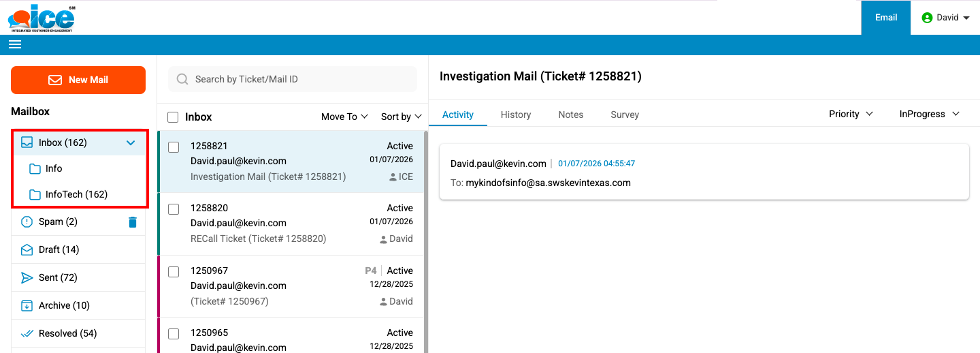Click the Spam trash delete icon
980x353 pixels.
click(x=133, y=222)
